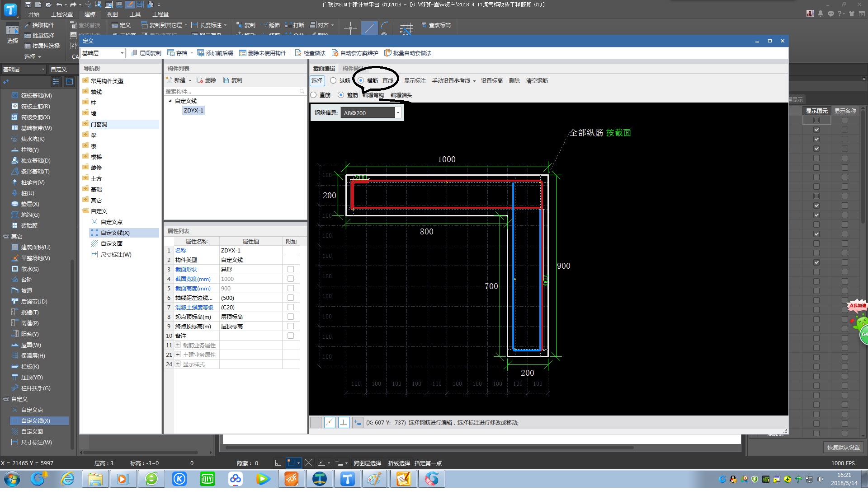
Task: Open 长度标注 dropdown arrow
Action: tap(225, 25)
